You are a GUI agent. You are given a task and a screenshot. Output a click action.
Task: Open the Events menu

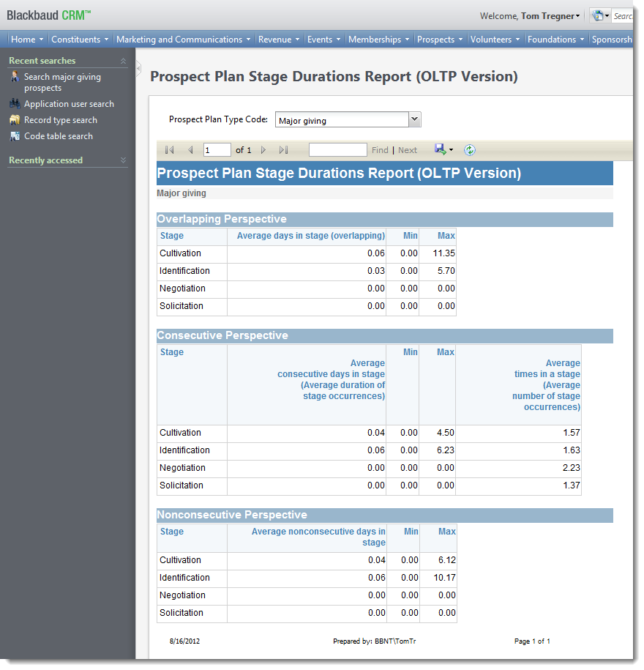tap(323, 40)
